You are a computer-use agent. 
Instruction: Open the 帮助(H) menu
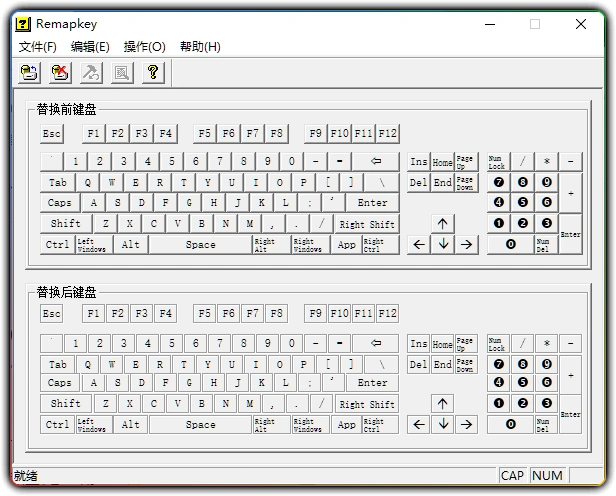[x=200, y=47]
